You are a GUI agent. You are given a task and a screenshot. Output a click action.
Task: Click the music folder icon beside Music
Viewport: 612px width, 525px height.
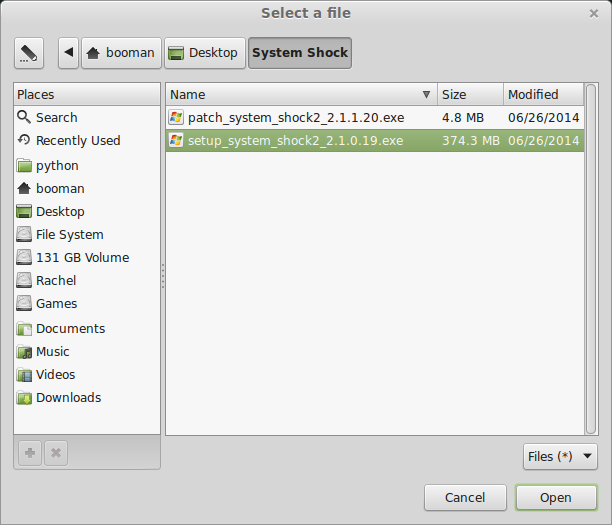pyautogui.click(x=24, y=352)
